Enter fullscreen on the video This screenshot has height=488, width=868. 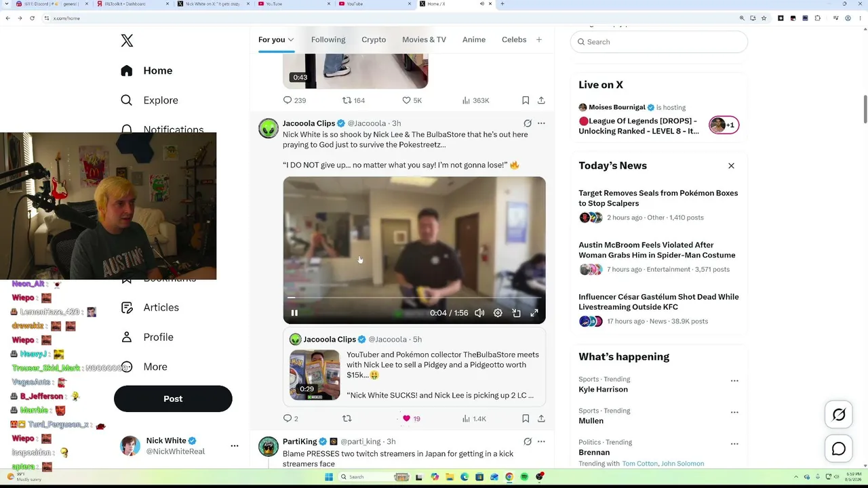(x=534, y=313)
